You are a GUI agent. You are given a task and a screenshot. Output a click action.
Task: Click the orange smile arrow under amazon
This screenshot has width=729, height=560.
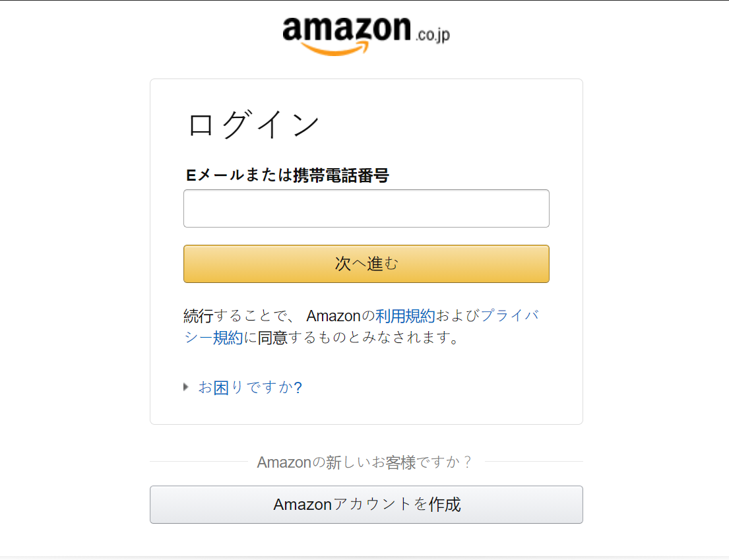click(334, 48)
